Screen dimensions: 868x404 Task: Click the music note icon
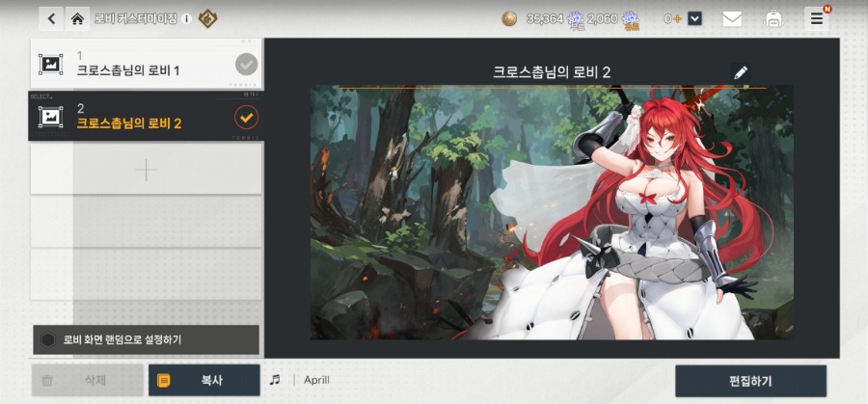pos(275,380)
